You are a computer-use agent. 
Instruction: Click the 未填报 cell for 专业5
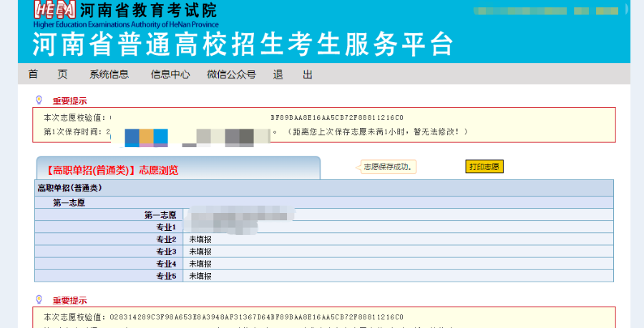coord(200,276)
